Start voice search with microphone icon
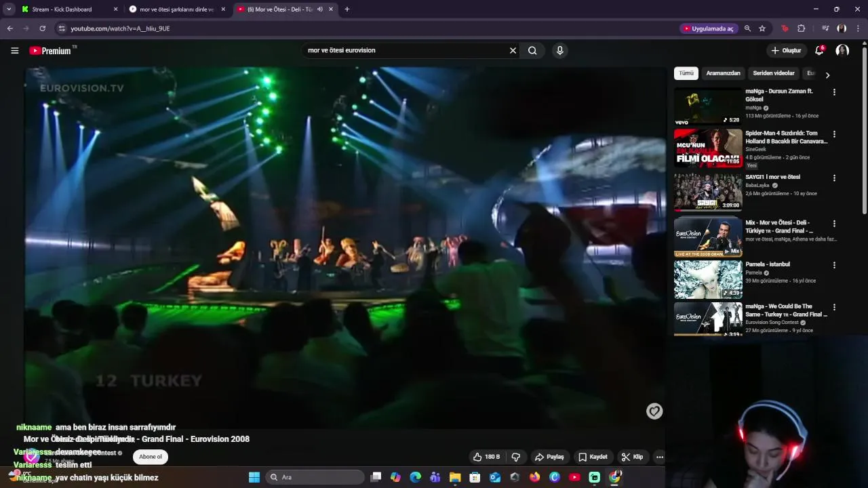868x488 pixels. click(559, 50)
